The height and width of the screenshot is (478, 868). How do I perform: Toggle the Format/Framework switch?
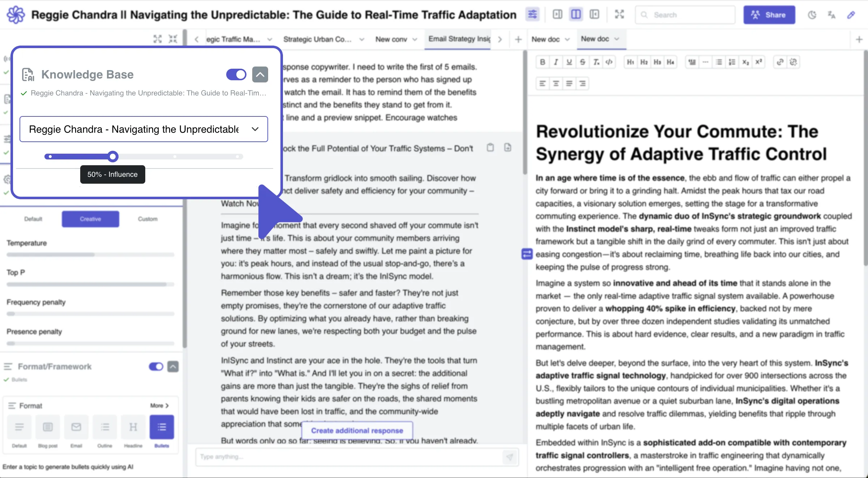pos(156,367)
